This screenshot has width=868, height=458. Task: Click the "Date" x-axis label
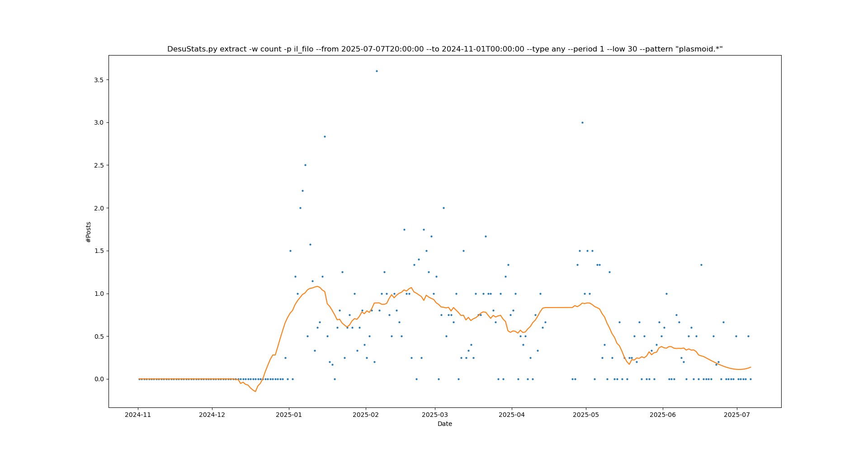[x=445, y=424]
